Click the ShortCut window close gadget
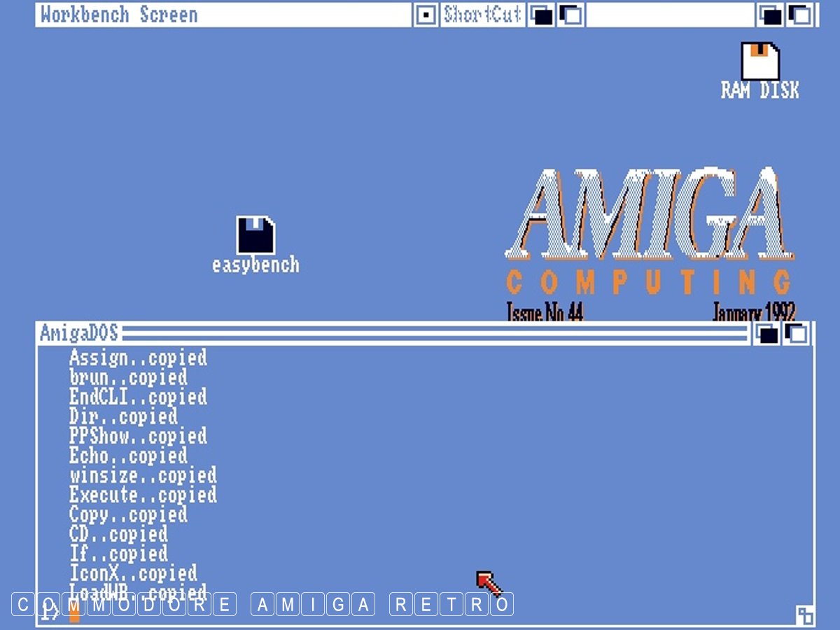 coord(425,15)
